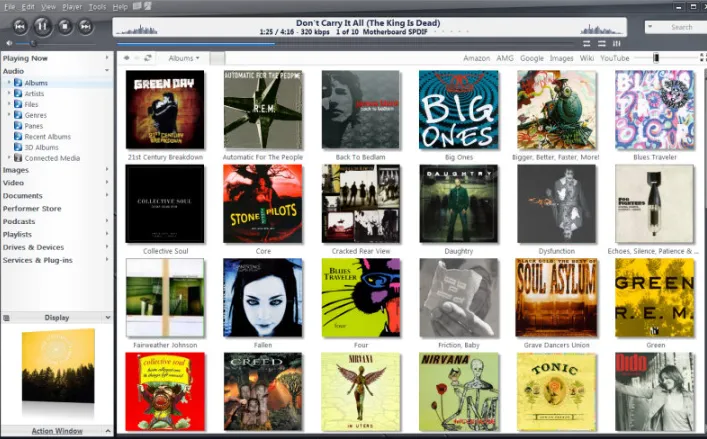Expand the Artists tree node
The width and height of the screenshot is (707, 439).
[x=9, y=93]
